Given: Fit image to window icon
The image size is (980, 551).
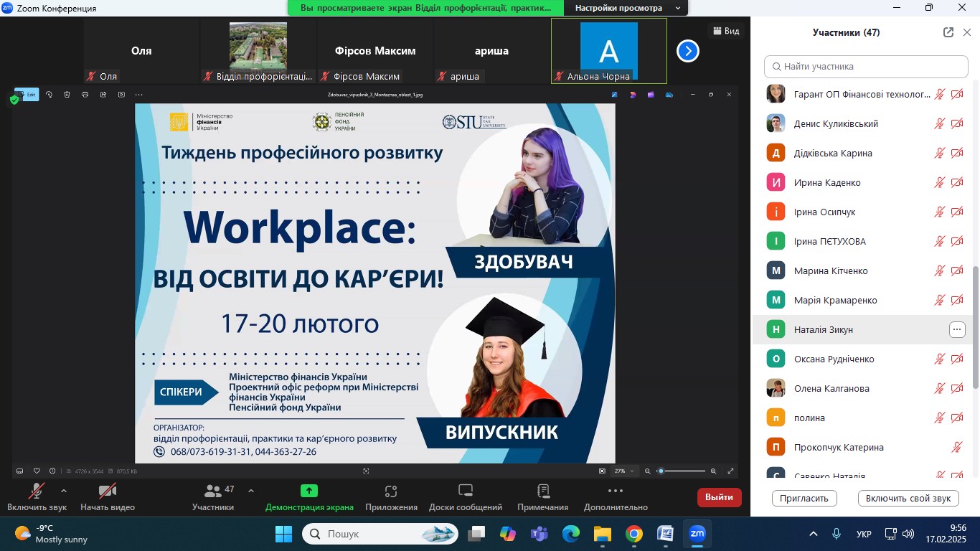Looking at the screenshot, I should point(602,471).
